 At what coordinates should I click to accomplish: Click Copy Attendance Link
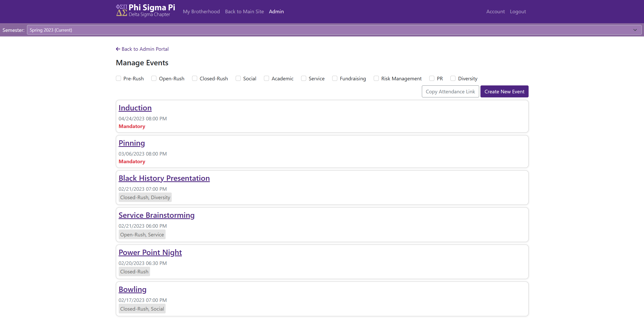coord(450,91)
